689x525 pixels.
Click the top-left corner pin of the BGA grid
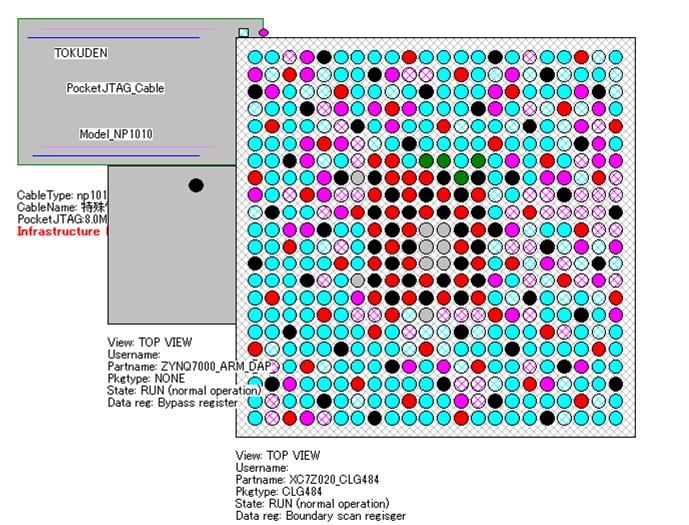(255, 57)
